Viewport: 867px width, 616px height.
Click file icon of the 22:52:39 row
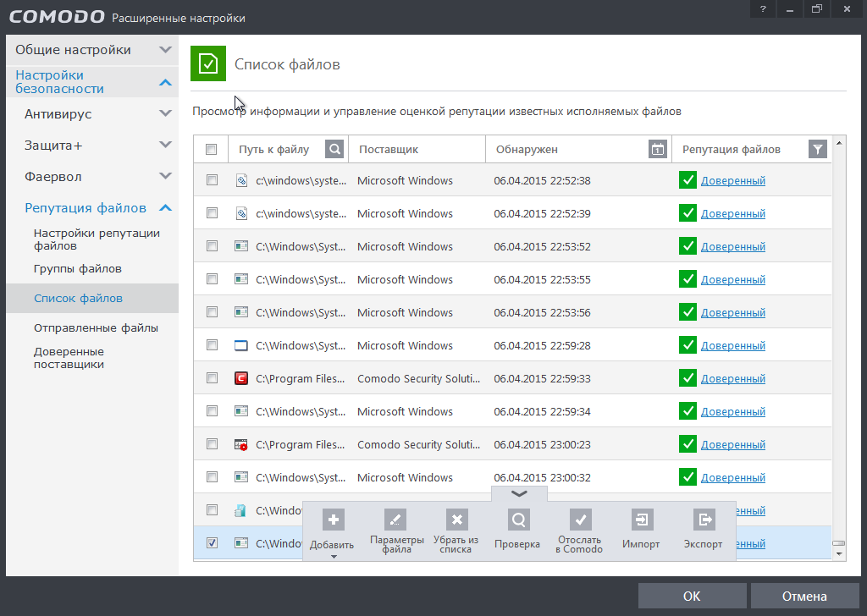[x=241, y=213]
